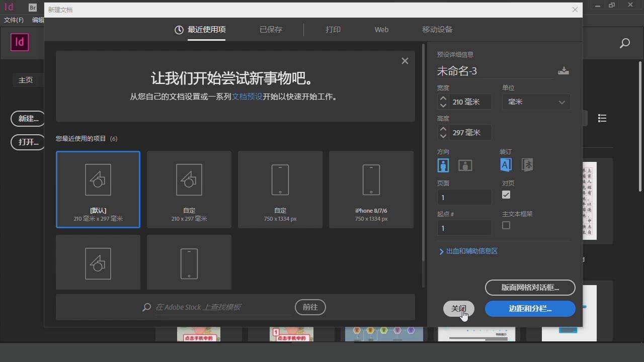Viewport: 644px width, 362px height.
Task: Open search with the magnifier icon
Action: [x=625, y=43]
